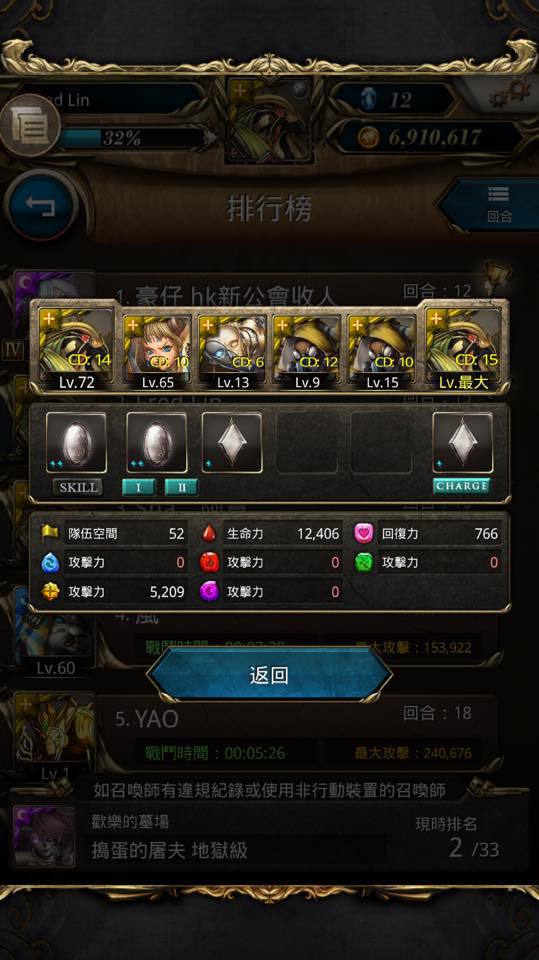Switch to skill tab I
This screenshot has height=960, width=539.
point(138,487)
